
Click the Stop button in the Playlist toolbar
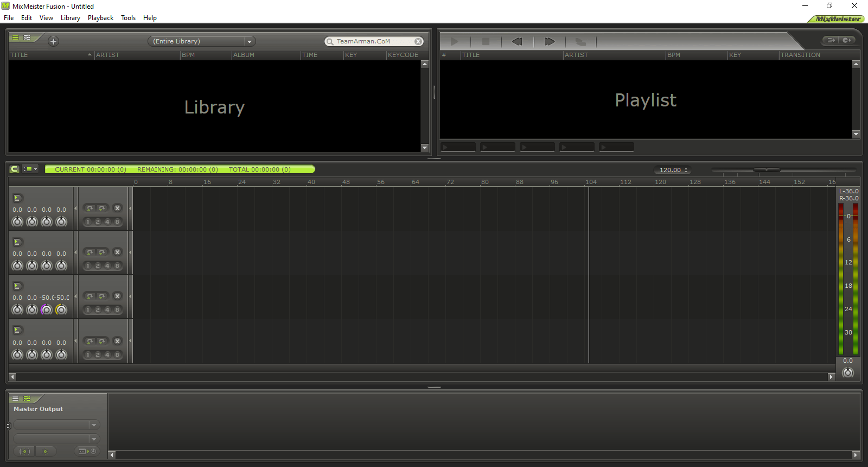coord(486,41)
